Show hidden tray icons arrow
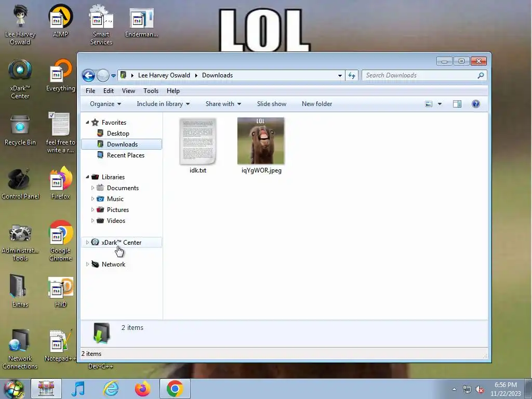 pos(454,390)
